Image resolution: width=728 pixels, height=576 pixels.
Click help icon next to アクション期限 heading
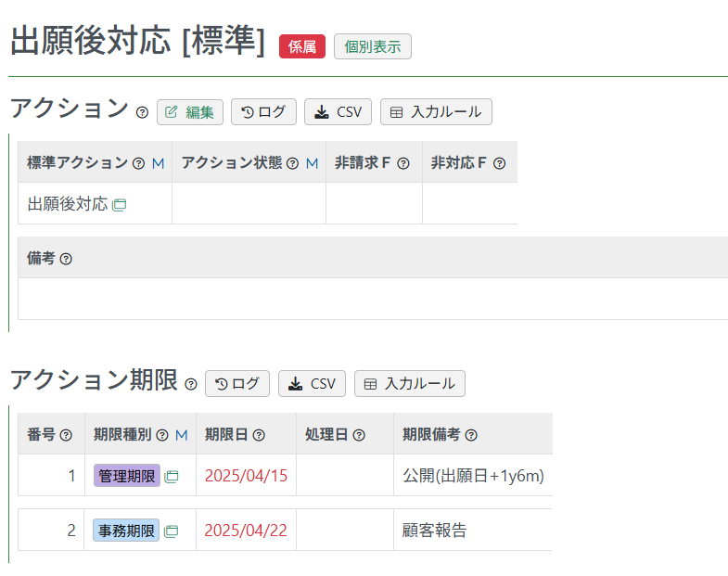191,384
